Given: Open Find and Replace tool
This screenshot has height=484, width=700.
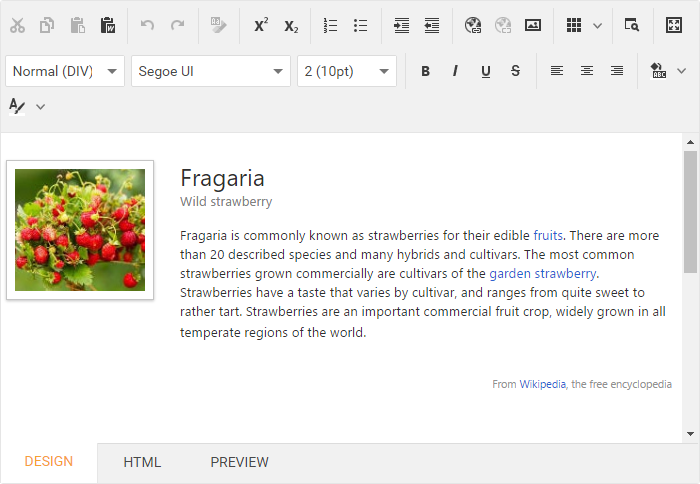Looking at the screenshot, I should coord(631,26).
